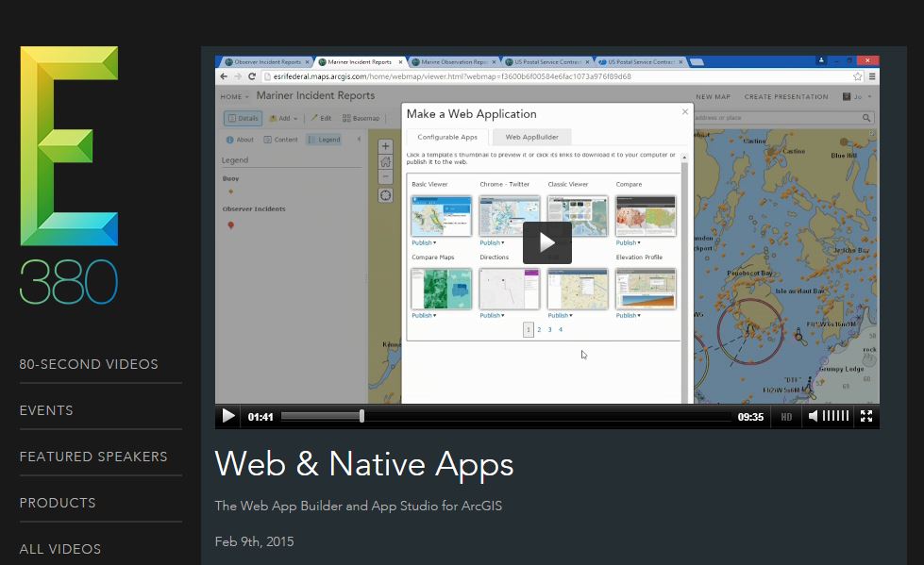Open the Basemap gallery
The height and width of the screenshot is (565, 924).
coord(361,118)
